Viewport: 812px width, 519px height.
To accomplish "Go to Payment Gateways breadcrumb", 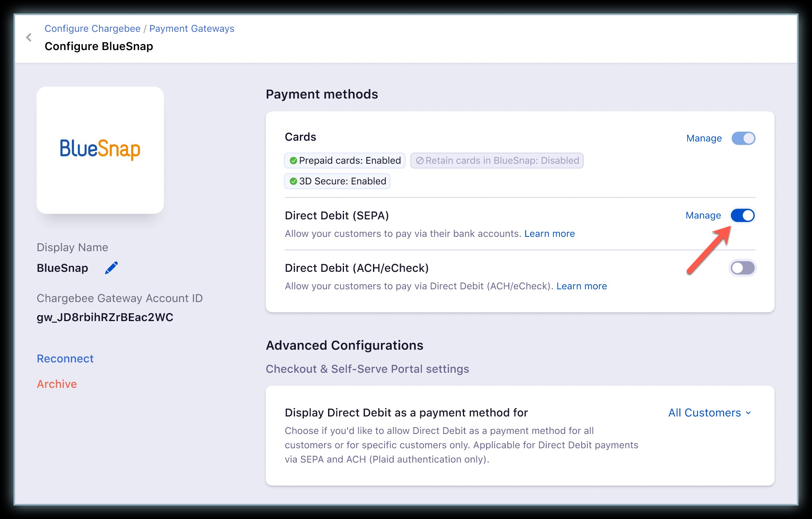I will pyautogui.click(x=192, y=29).
